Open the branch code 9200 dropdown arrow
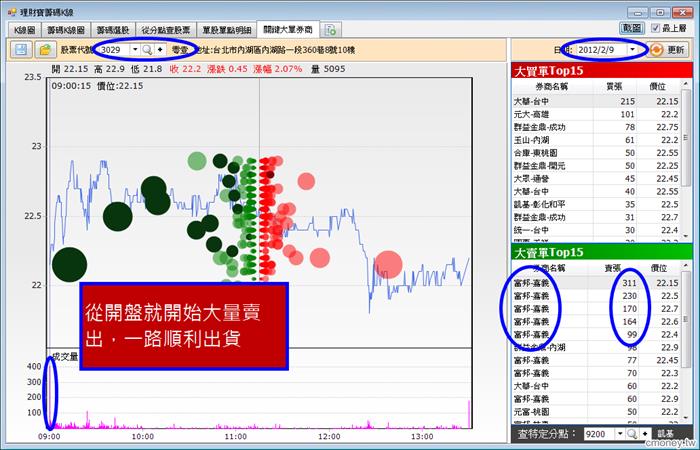Image resolution: width=700 pixels, height=450 pixels. click(x=620, y=434)
